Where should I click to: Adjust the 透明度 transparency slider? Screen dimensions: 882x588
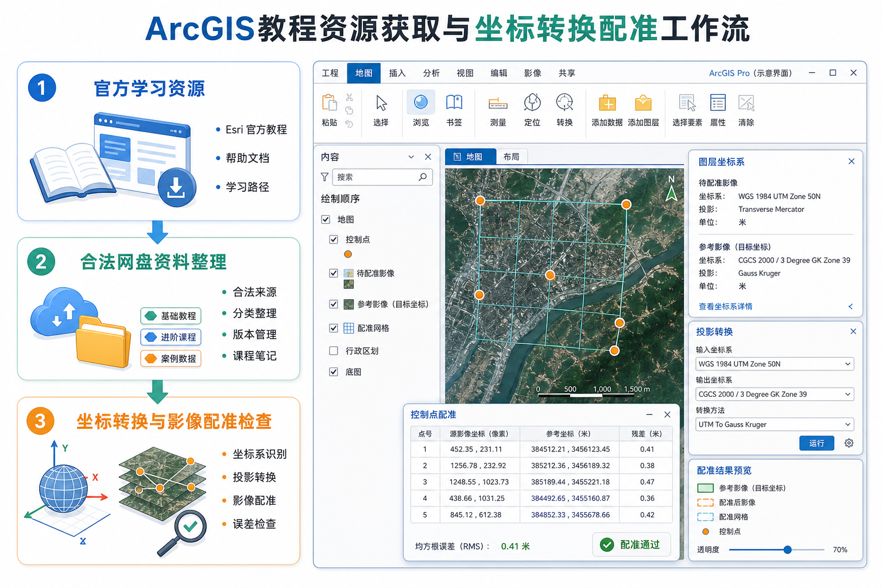click(x=788, y=550)
